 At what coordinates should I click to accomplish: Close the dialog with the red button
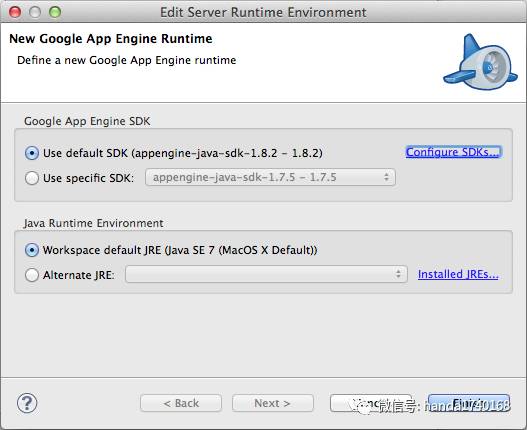pos(15,12)
